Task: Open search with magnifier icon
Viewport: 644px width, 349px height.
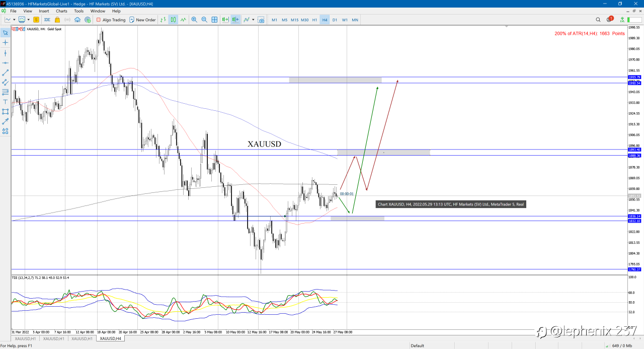Action: (598, 20)
